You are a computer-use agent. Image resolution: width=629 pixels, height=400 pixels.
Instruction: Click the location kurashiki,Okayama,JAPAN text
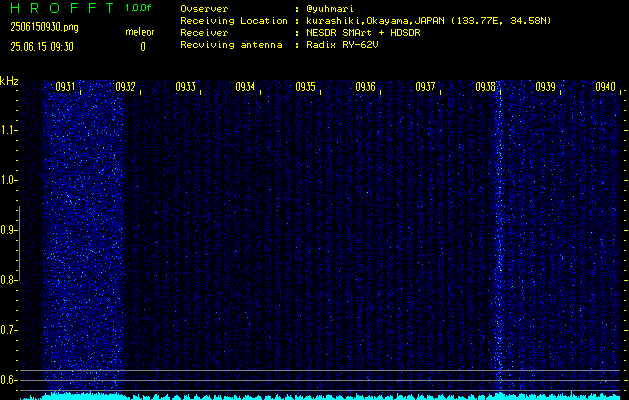click(x=375, y=21)
